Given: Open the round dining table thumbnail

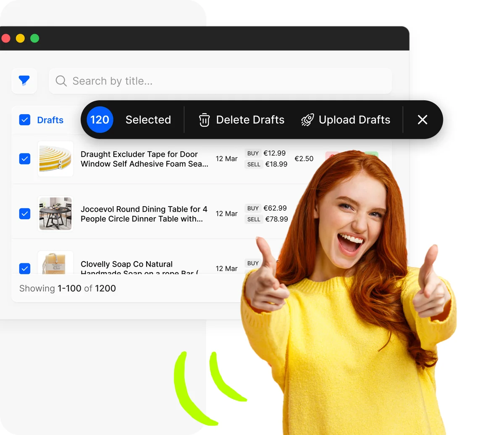Looking at the screenshot, I should [x=55, y=214].
